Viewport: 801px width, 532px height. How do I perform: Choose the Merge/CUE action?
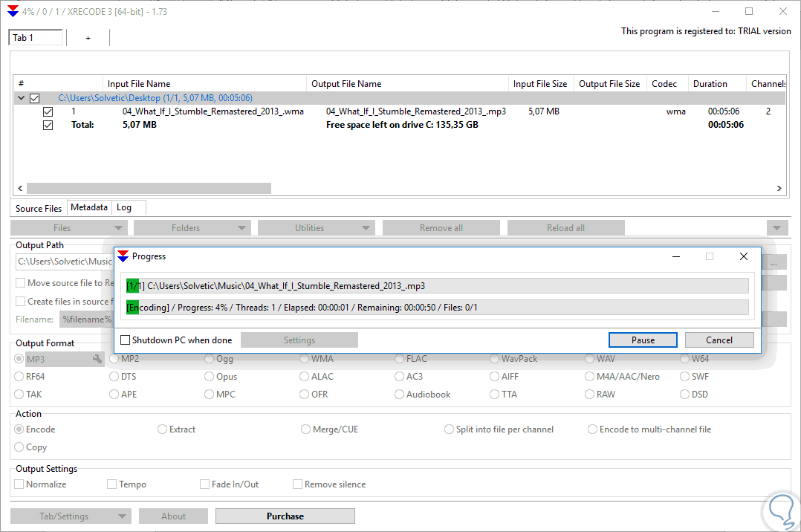point(305,429)
